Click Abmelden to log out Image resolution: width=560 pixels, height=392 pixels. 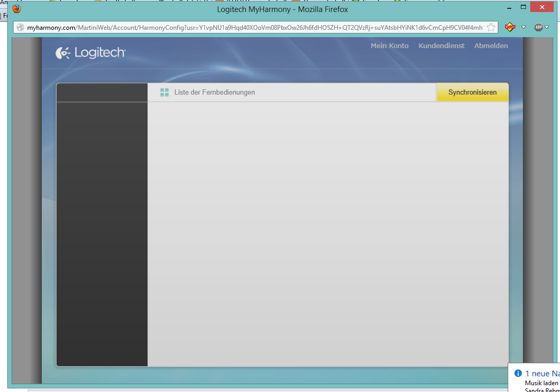tap(490, 45)
